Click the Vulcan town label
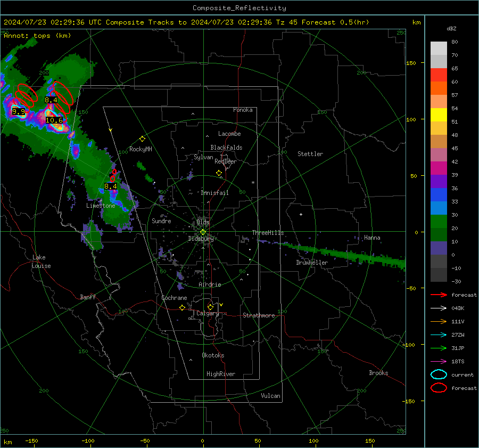The image size is (479, 448). pos(271,396)
